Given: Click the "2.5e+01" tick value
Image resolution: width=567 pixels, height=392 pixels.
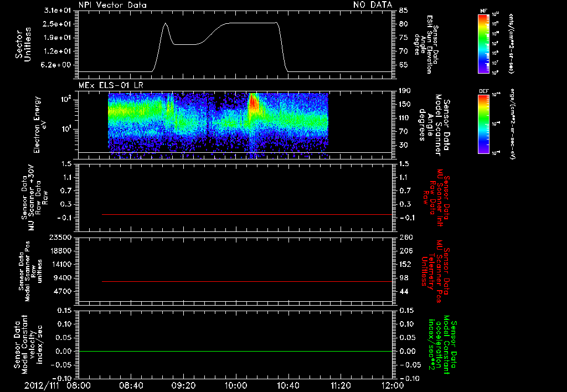Looking at the screenshot, I should pos(57,24).
